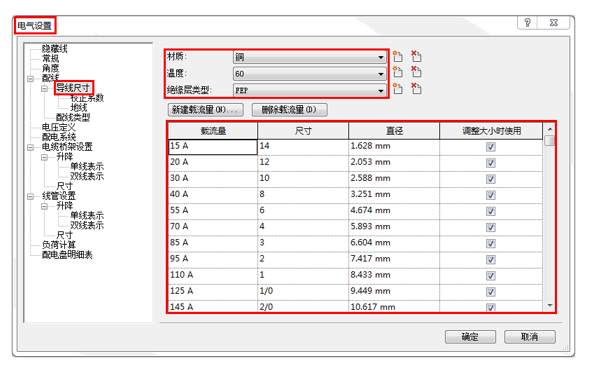Toggle the checkbox in the 40 A row
This screenshot has width=591, height=368.
coord(491,195)
